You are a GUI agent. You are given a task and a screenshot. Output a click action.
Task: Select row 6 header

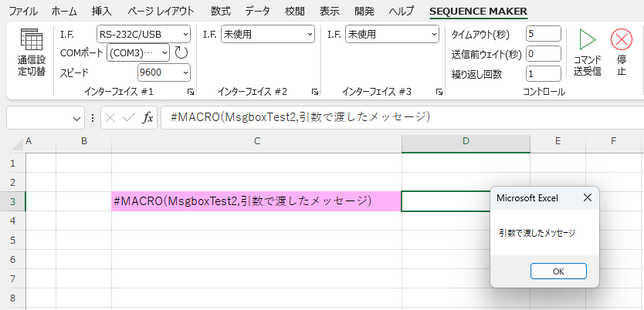pyautogui.click(x=12, y=259)
